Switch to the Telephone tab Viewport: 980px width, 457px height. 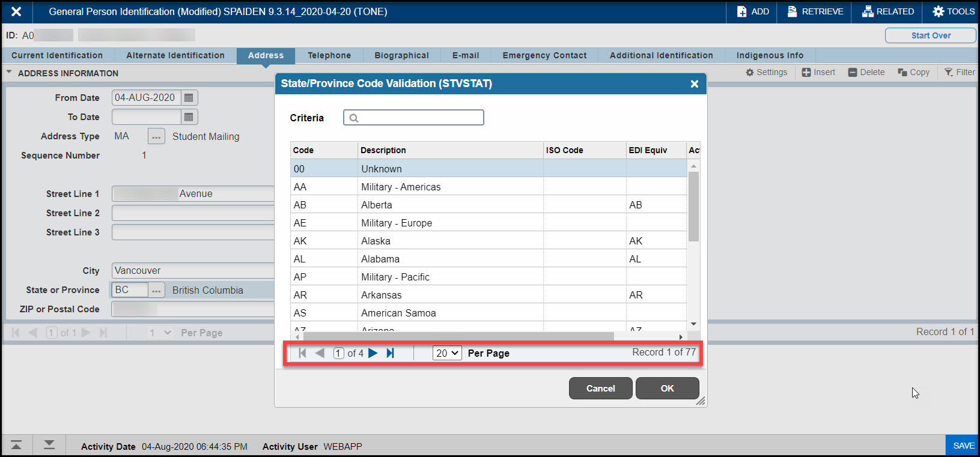click(x=329, y=55)
